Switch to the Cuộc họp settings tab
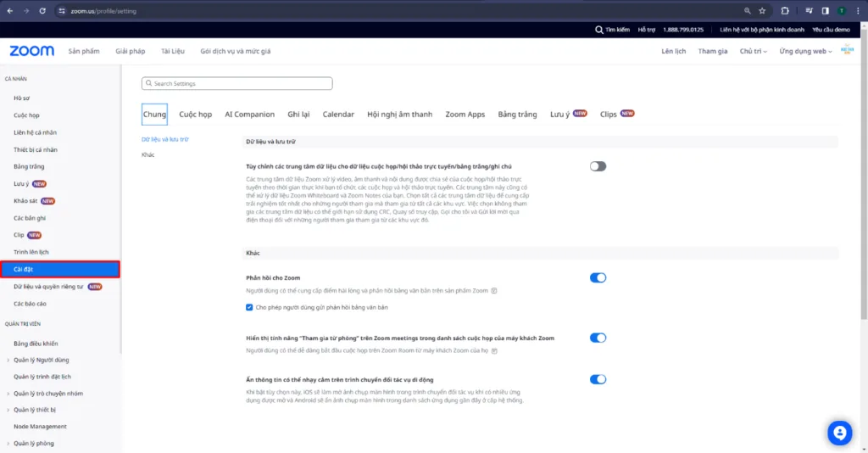The height and width of the screenshot is (453, 868). 195,115
